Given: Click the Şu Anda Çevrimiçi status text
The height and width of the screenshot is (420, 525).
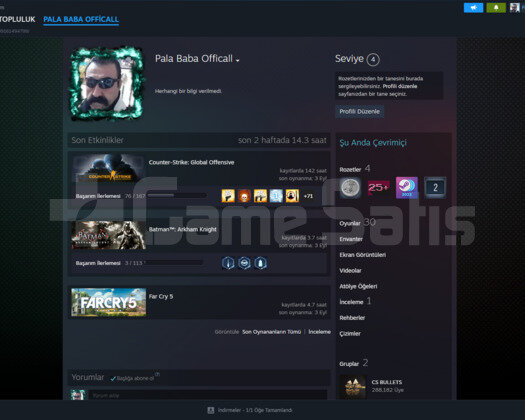Looking at the screenshot, I should 373,143.
